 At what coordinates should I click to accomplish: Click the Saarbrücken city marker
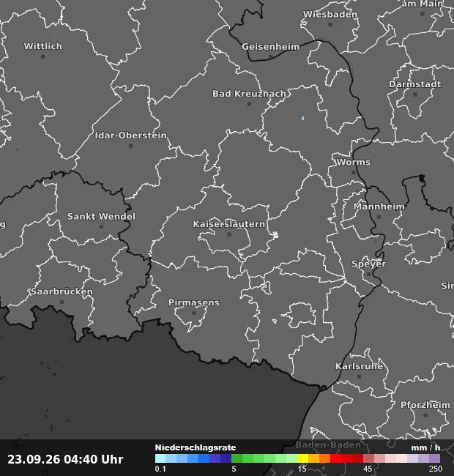point(62,302)
